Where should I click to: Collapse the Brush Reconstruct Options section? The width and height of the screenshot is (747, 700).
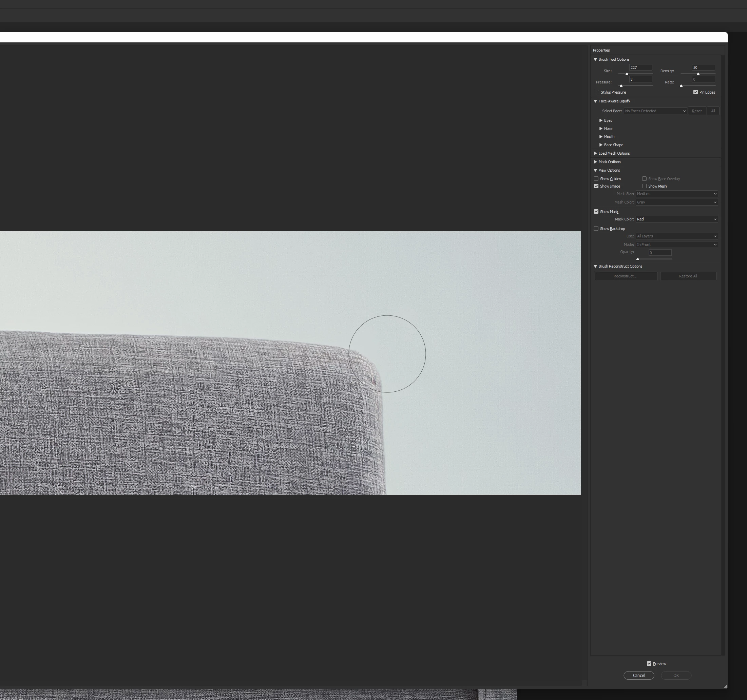[x=595, y=266]
